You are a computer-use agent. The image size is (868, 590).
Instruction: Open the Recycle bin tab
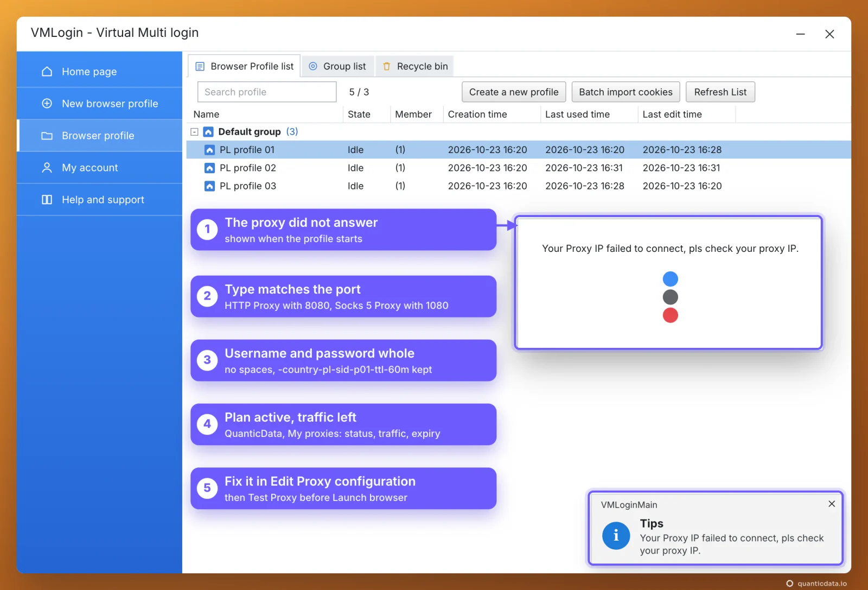(416, 66)
